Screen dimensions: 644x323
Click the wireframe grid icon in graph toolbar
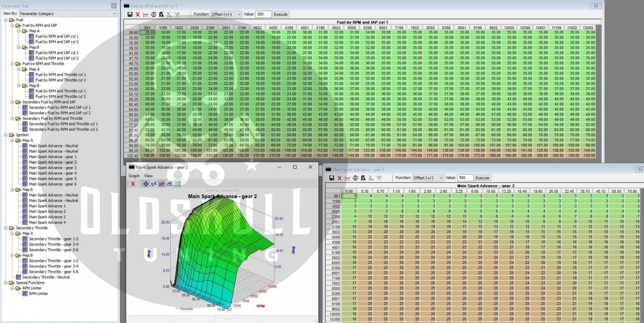(170, 184)
